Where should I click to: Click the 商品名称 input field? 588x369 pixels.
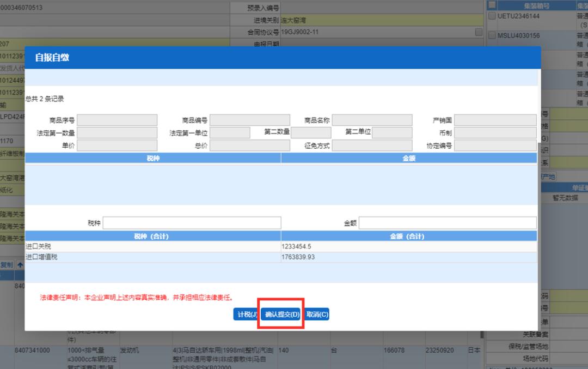[372, 119]
